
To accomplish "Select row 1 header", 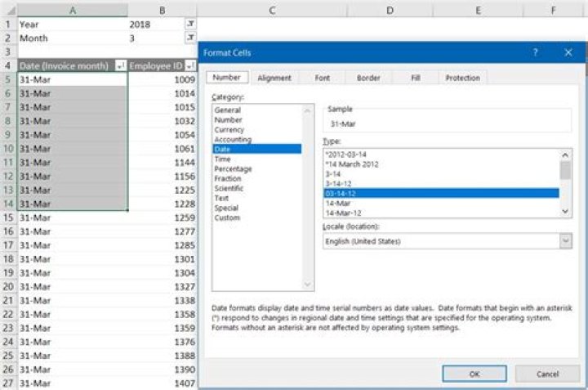I will pyautogui.click(x=8, y=25).
